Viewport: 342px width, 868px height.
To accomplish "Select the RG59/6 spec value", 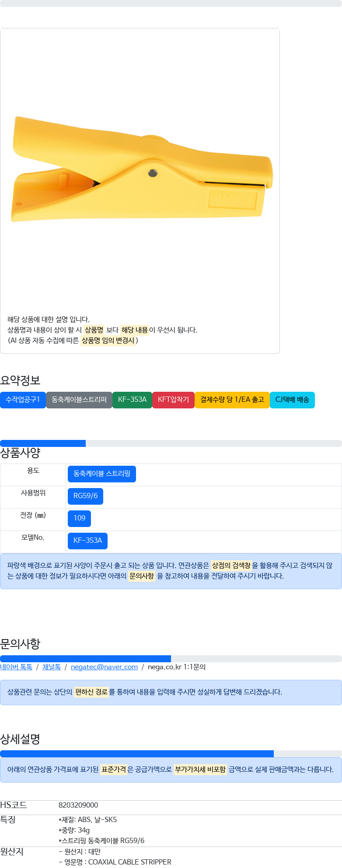I will 85,496.
